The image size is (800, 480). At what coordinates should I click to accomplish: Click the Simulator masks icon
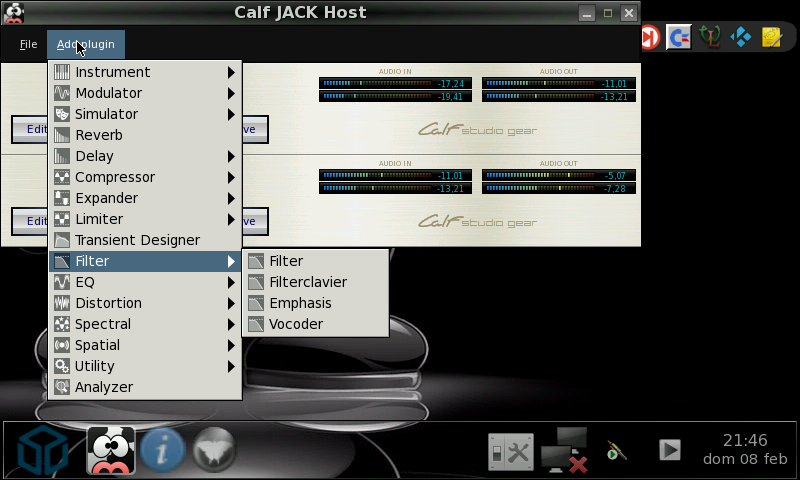[x=62, y=114]
